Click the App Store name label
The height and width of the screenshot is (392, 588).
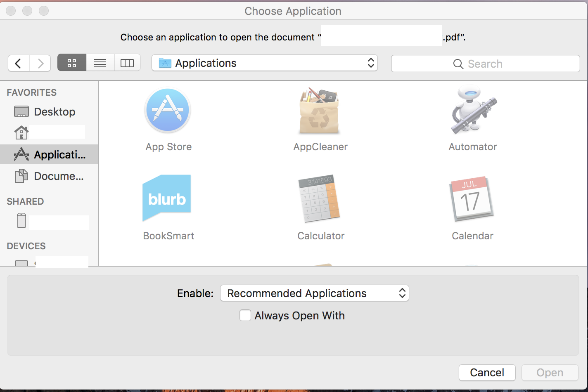pyautogui.click(x=168, y=147)
